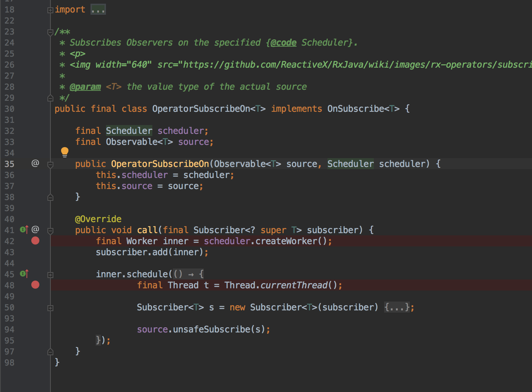Click the implements-method gutter icon on line 41

[x=24, y=230]
